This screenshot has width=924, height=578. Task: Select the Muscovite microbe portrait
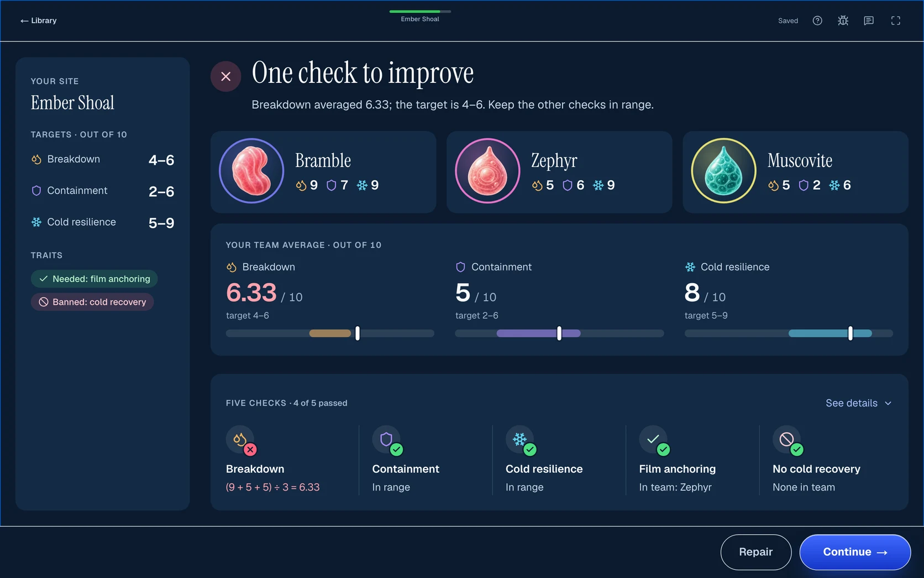tap(723, 171)
